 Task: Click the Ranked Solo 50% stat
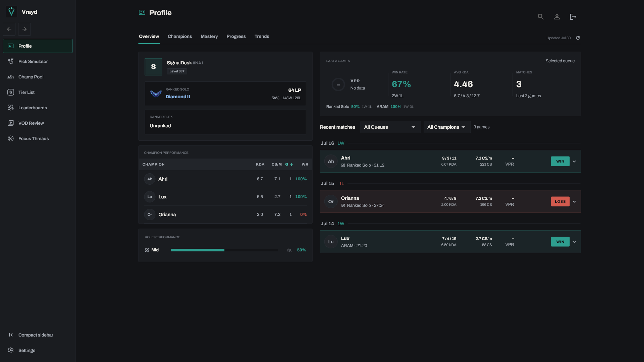(x=349, y=107)
